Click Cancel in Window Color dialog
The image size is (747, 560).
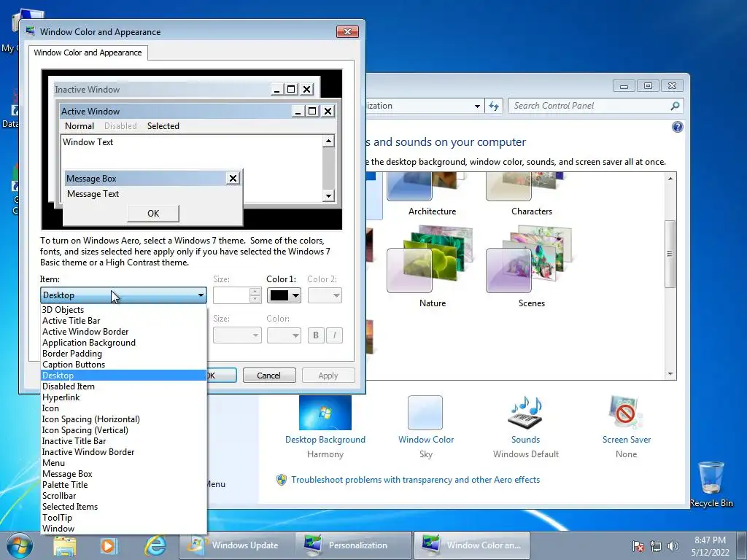(x=269, y=376)
